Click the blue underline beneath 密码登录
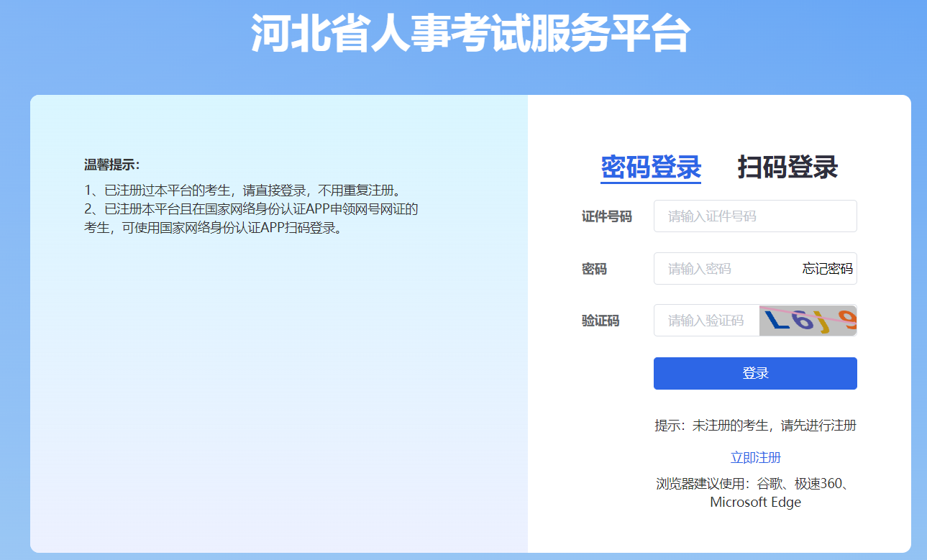927x560 pixels. point(651,183)
